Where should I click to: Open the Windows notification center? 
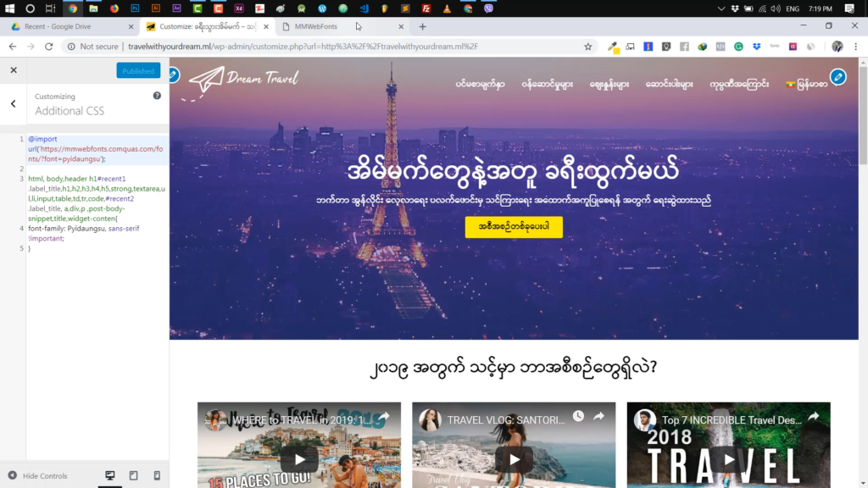tap(849, 8)
